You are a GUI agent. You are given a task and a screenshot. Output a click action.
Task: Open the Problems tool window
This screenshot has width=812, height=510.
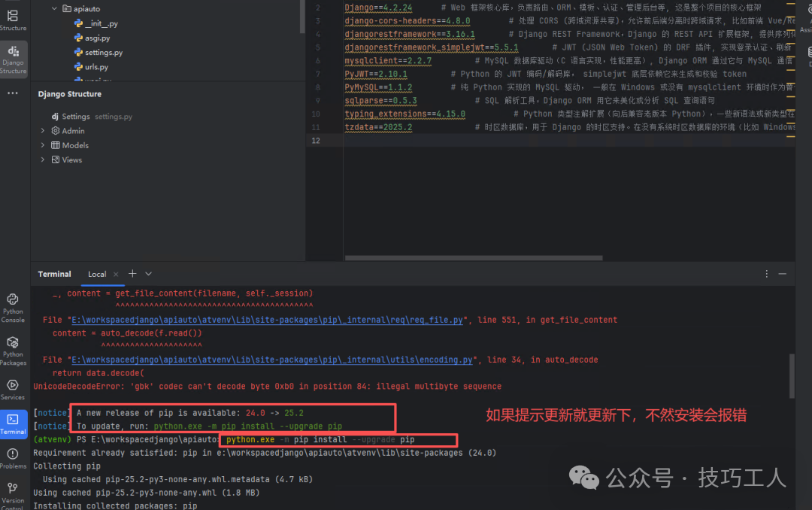tap(13, 459)
